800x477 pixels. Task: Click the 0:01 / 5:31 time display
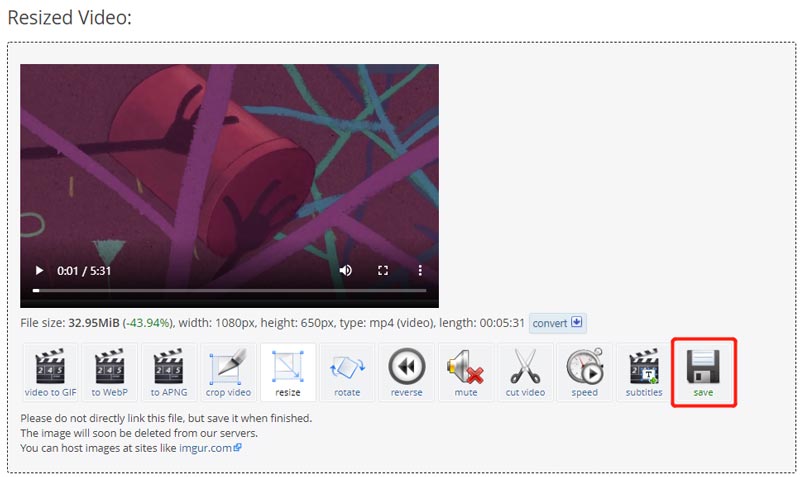(84, 271)
